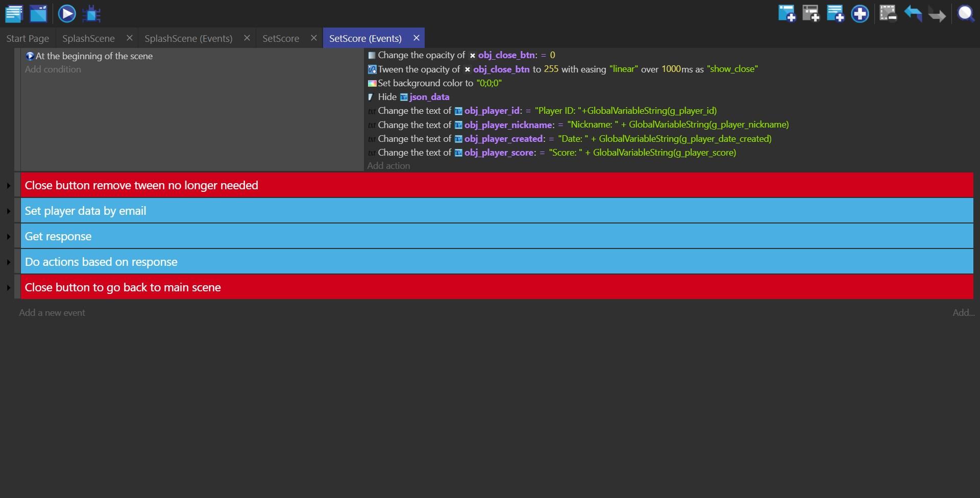The width and height of the screenshot is (980, 498).
Task: Select 'Close button to go back to main scene' title
Action: click(122, 287)
